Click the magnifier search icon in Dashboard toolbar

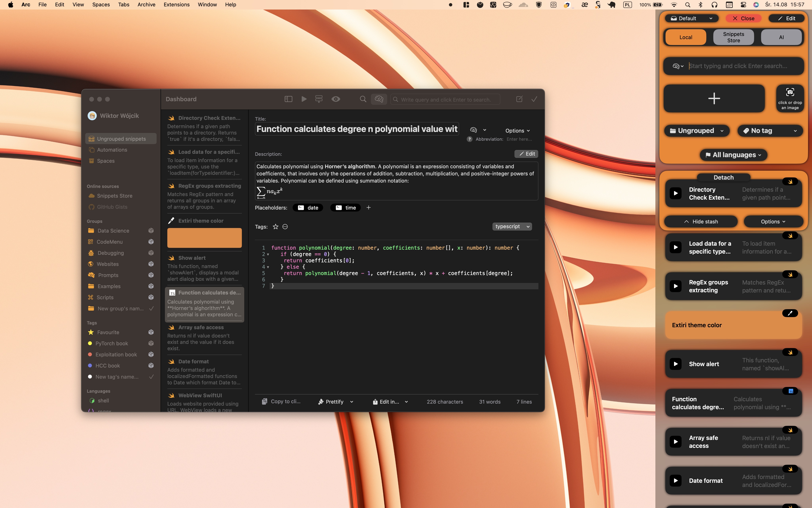[363, 99]
